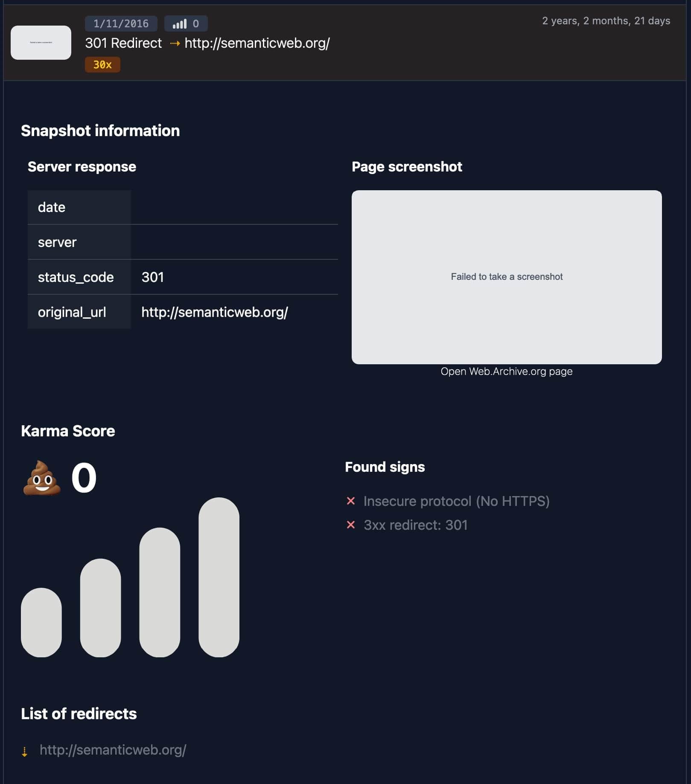The width and height of the screenshot is (691, 784).
Task: Click the orange 30x status tag
Action: [102, 65]
